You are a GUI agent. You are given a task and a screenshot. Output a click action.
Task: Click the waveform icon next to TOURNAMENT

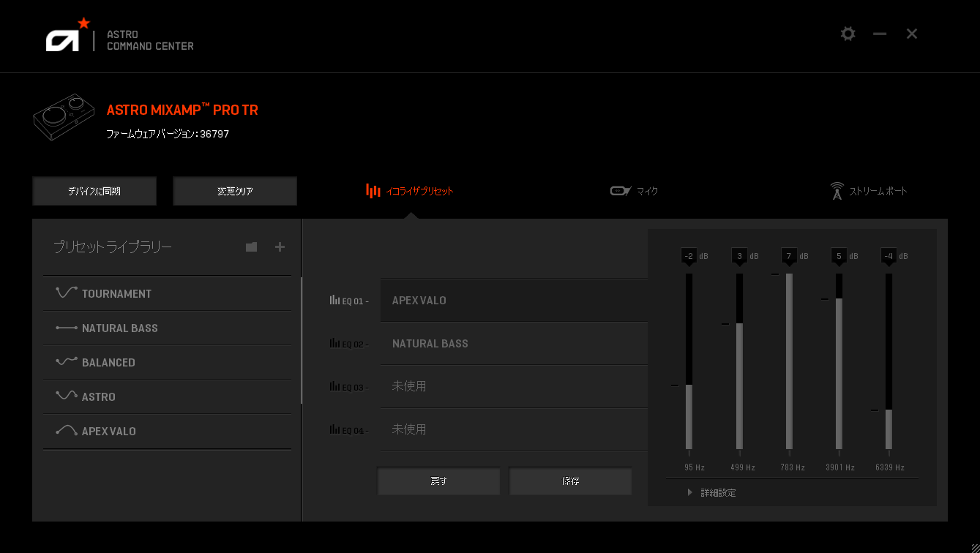67,293
